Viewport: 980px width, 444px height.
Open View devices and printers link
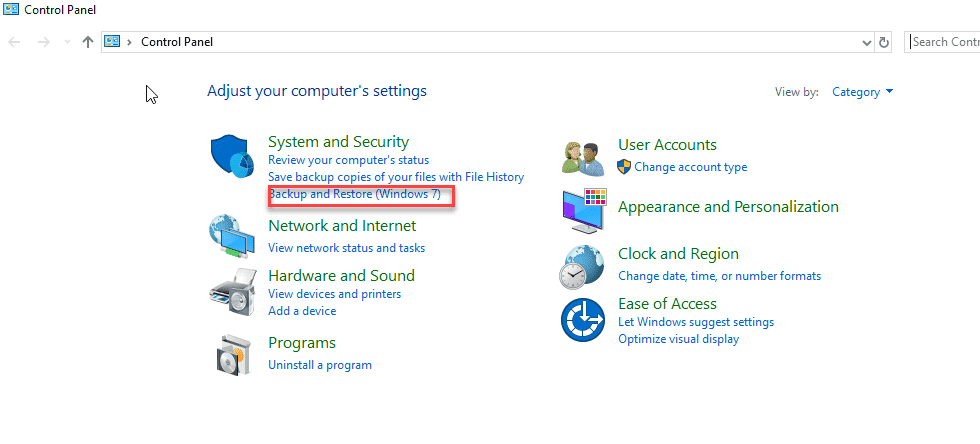tap(334, 294)
